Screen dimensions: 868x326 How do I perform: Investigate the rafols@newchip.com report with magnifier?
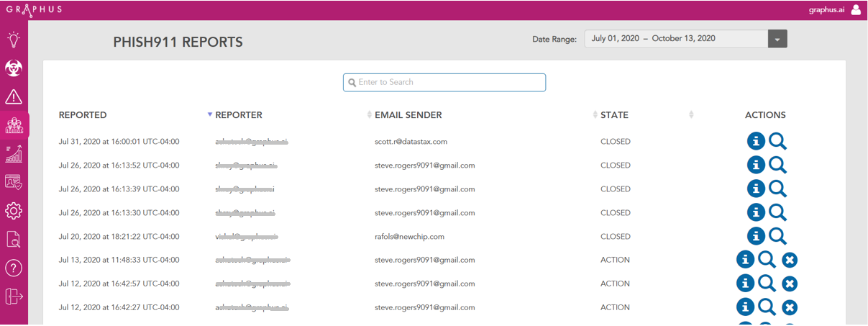(777, 236)
